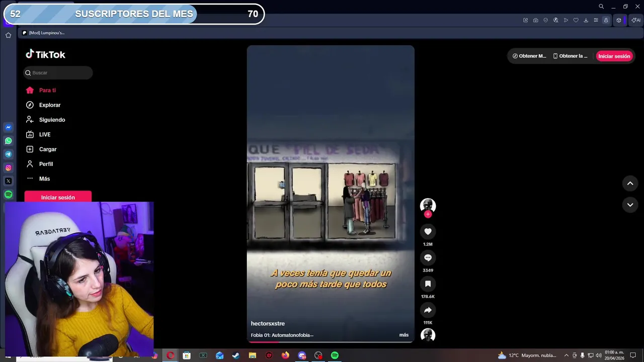Open the Explorar section
The width and height of the screenshot is (644, 362).
point(43,105)
